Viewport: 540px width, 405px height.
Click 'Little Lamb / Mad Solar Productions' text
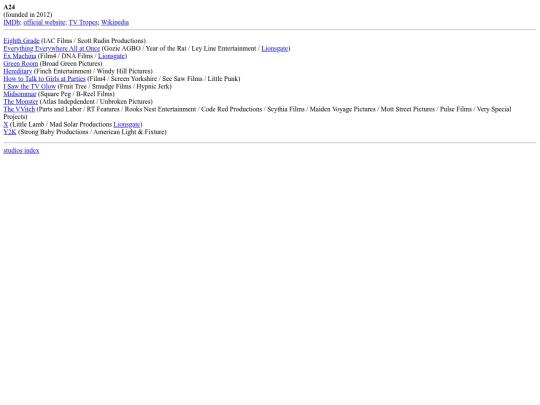(62, 124)
